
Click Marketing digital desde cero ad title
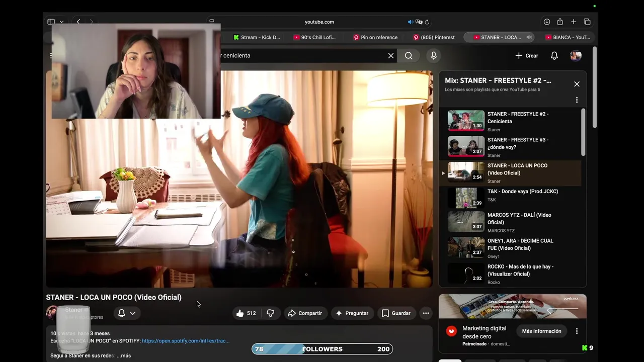point(485,332)
